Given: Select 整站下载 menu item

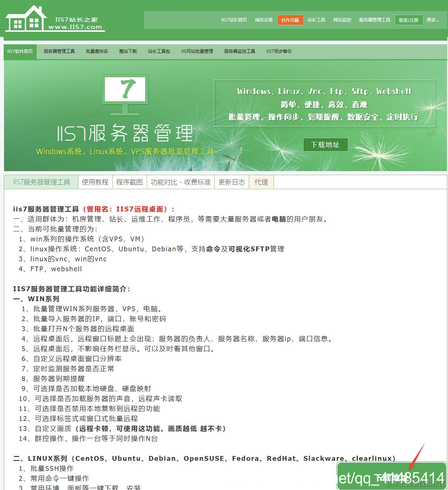Looking at the screenshot, I should click(128, 51).
